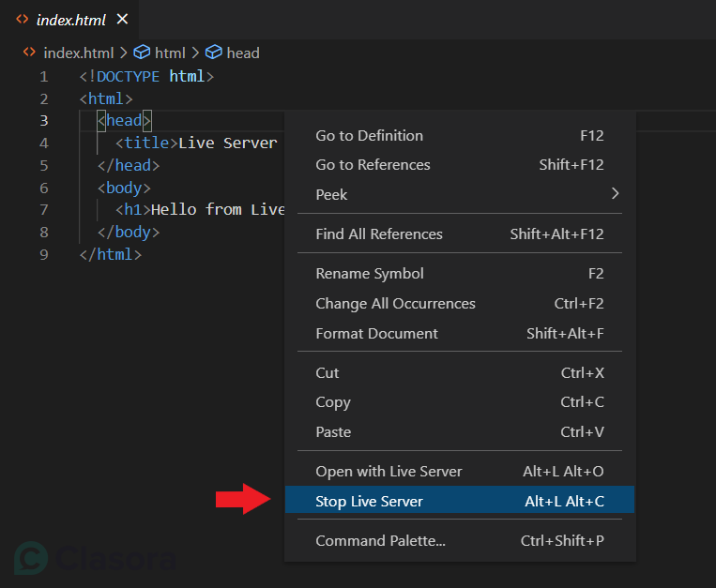Open the index.html breadcrumb
This screenshot has height=588, width=716.
point(79,53)
